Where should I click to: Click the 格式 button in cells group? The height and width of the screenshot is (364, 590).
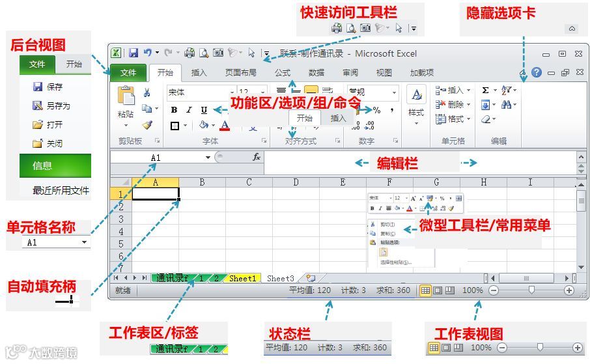coord(453,119)
